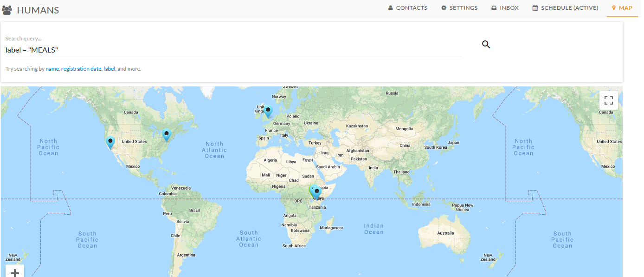The height and width of the screenshot is (277, 644).
Task: Click the Argentina label on map
Action: 186,255
